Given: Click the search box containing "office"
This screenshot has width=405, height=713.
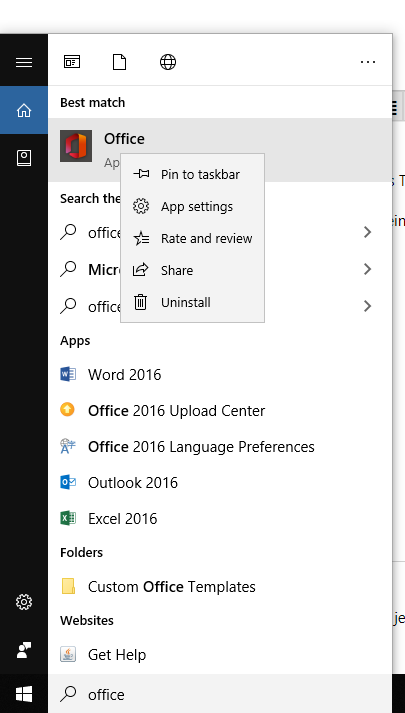Looking at the screenshot, I should (x=220, y=693).
